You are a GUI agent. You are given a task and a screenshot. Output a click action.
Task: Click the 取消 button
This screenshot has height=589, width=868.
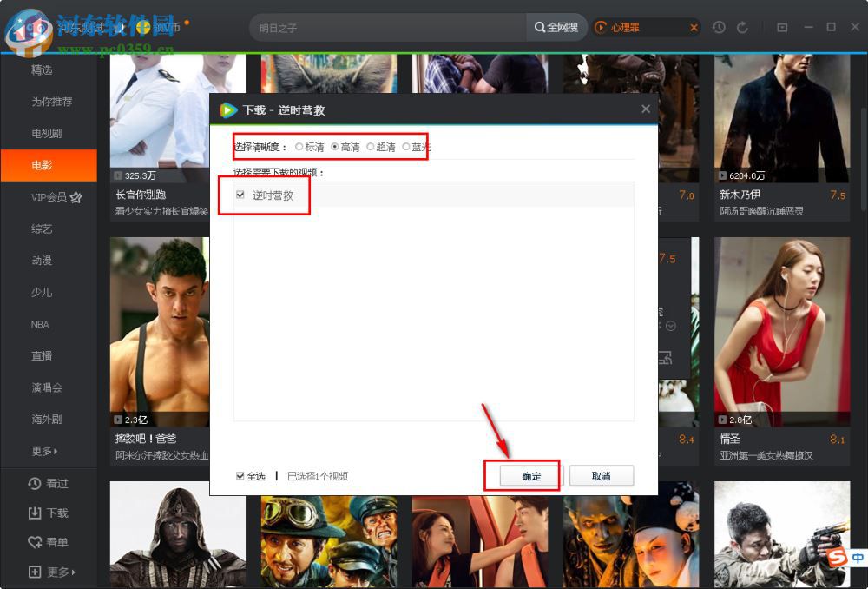(602, 476)
